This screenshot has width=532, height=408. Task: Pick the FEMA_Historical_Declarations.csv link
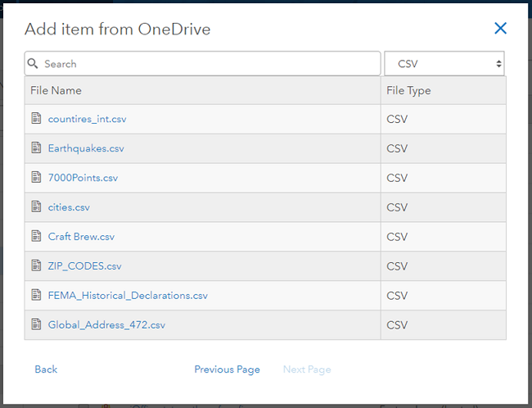click(x=128, y=295)
